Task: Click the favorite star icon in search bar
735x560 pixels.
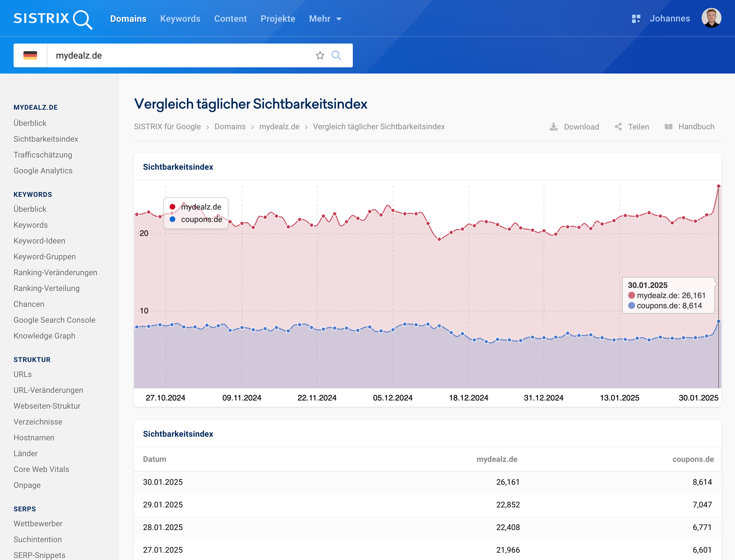Action: click(x=320, y=55)
